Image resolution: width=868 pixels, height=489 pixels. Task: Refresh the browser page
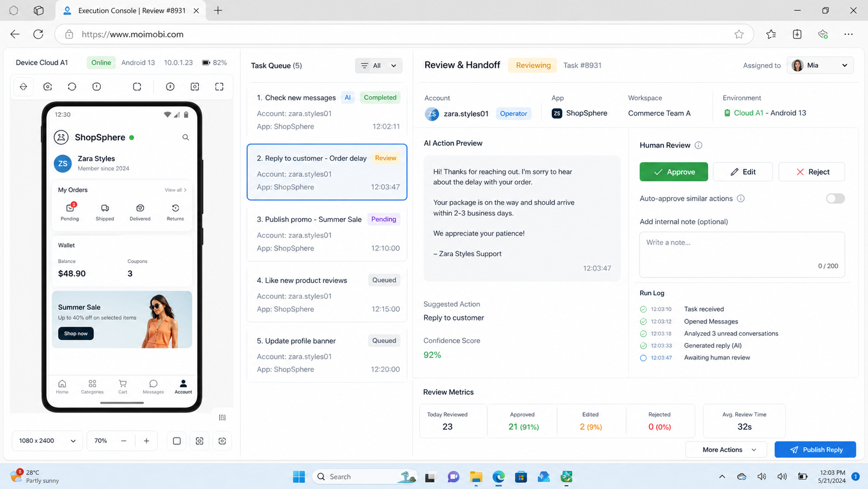click(38, 34)
